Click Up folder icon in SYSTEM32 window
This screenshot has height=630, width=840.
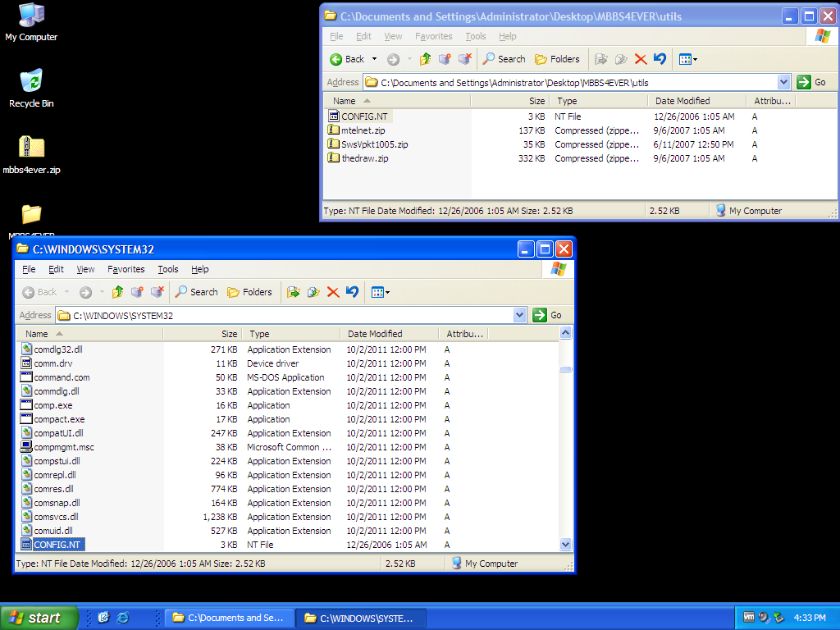click(x=117, y=292)
